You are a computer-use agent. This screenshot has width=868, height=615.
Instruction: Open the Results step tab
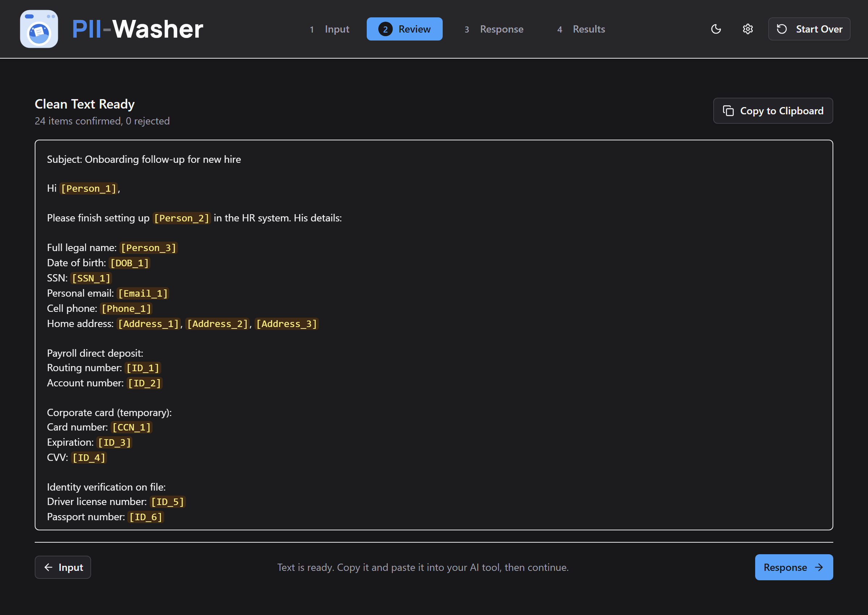pos(581,29)
